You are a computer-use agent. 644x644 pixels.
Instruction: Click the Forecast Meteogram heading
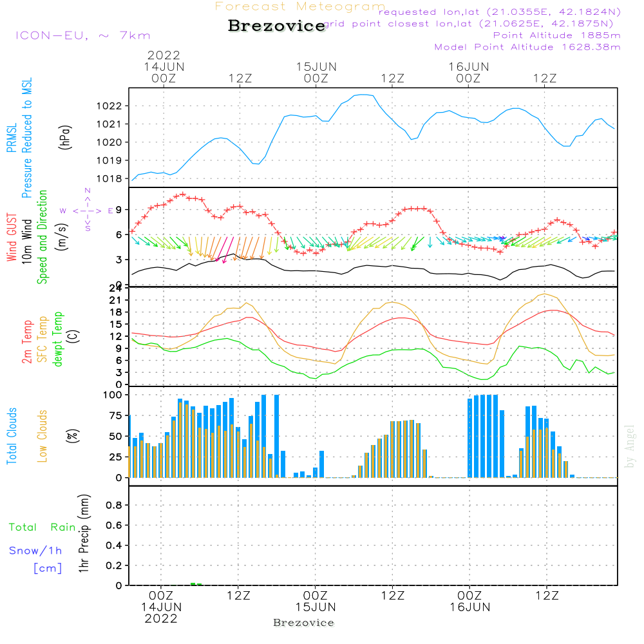pyautogui.click(x=299, y=6)
